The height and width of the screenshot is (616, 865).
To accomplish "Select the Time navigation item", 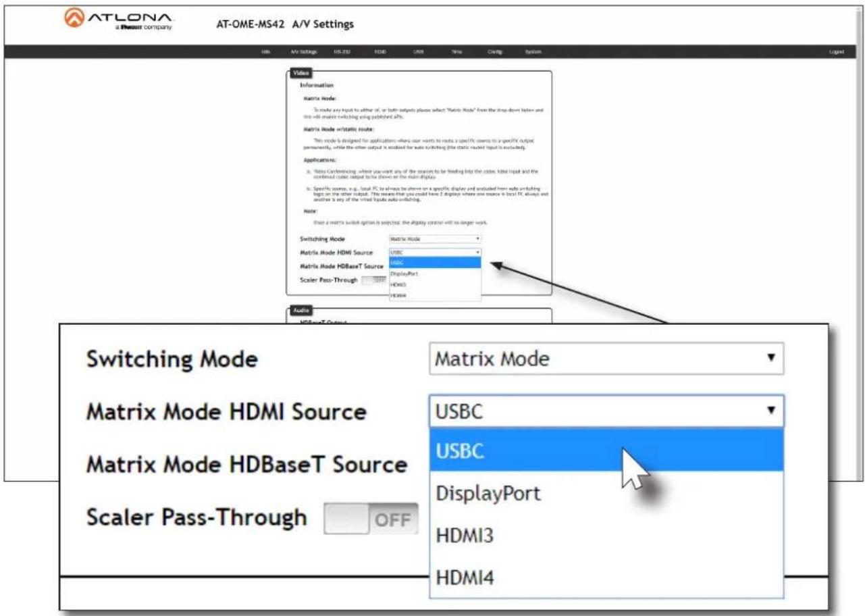I will [x=456, y=52].
